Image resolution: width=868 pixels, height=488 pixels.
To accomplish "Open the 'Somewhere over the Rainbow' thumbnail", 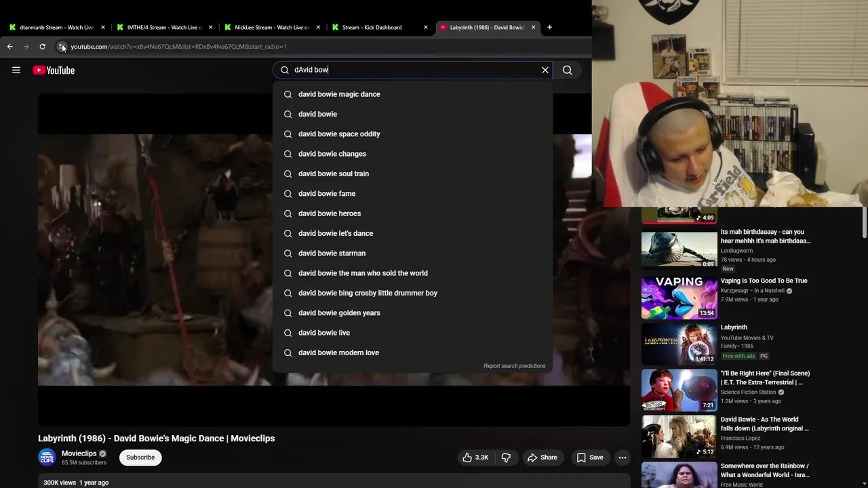I will pos(679,475).
